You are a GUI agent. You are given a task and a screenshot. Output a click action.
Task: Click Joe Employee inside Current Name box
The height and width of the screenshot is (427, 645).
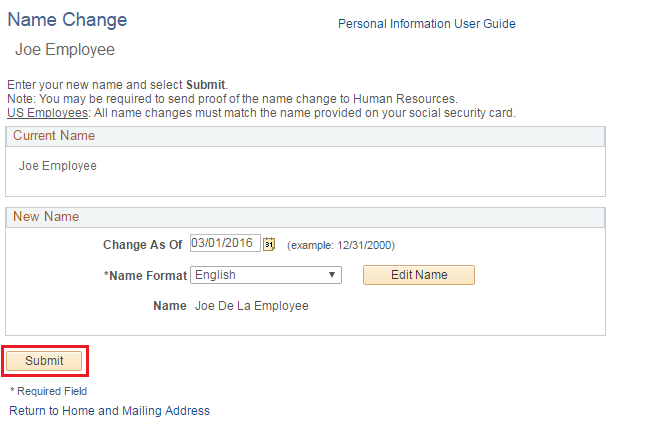click(x=58, y=166)
